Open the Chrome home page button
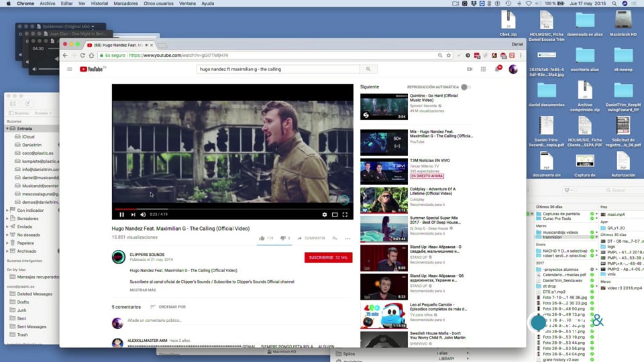The image size is (644, 362). [x=91, y=55]
